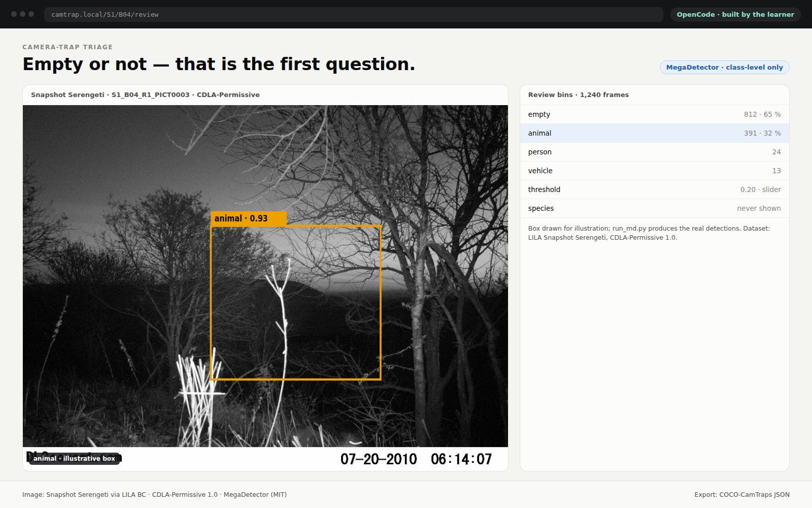The height and width of the screenshot is (508, 812).
Task: Adjust the threshold 0.20 slider row
Action: [x=654, y=189]
